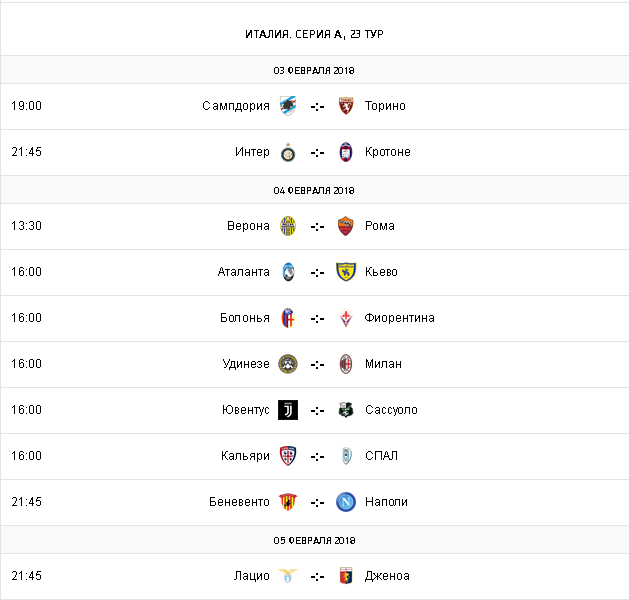This screenshot has height=600, width=629.
Task: Click the Udinese–Milan score placeholder
Action: 317,364
